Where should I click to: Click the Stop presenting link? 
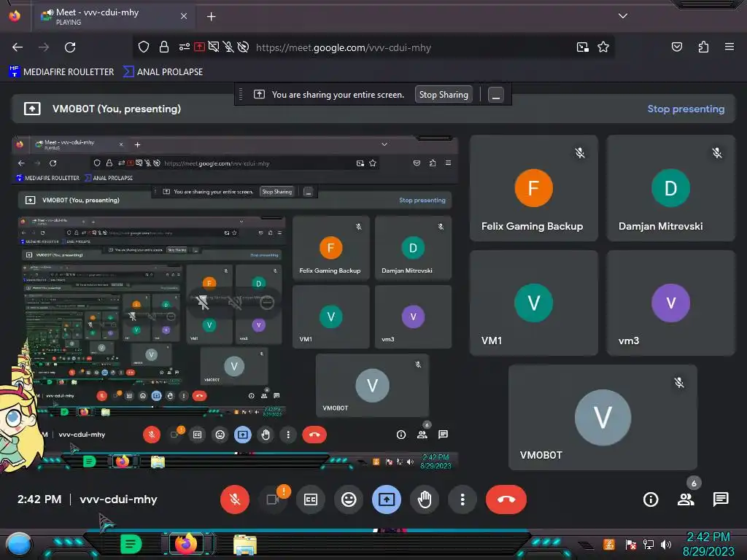686,109
